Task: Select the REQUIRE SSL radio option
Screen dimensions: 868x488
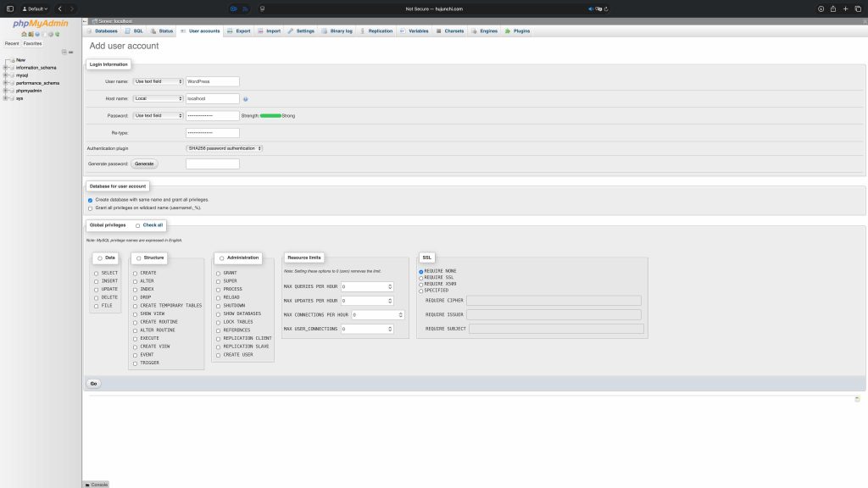Action: [x=421, y=277]
